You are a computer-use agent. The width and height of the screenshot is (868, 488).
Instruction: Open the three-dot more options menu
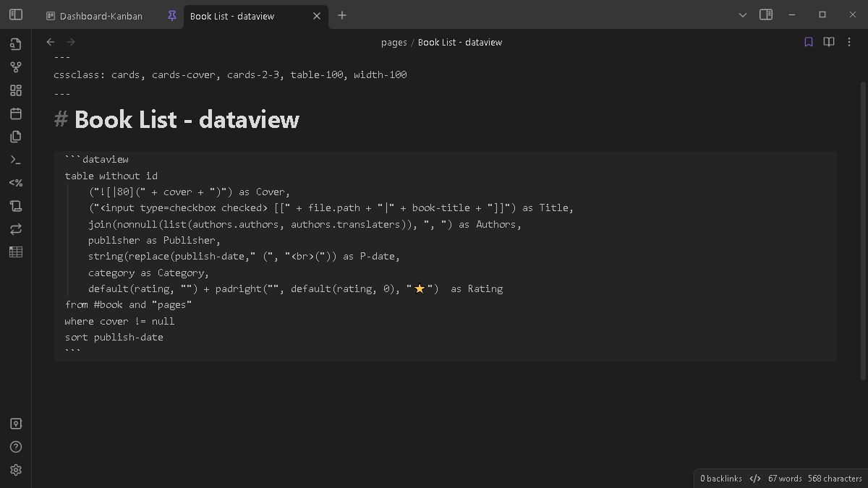849,41
